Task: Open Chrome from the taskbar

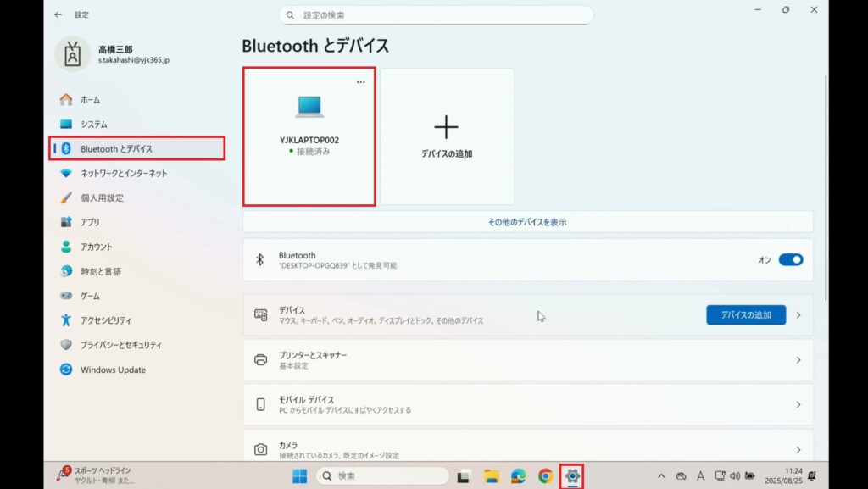Action: point(545,476)
